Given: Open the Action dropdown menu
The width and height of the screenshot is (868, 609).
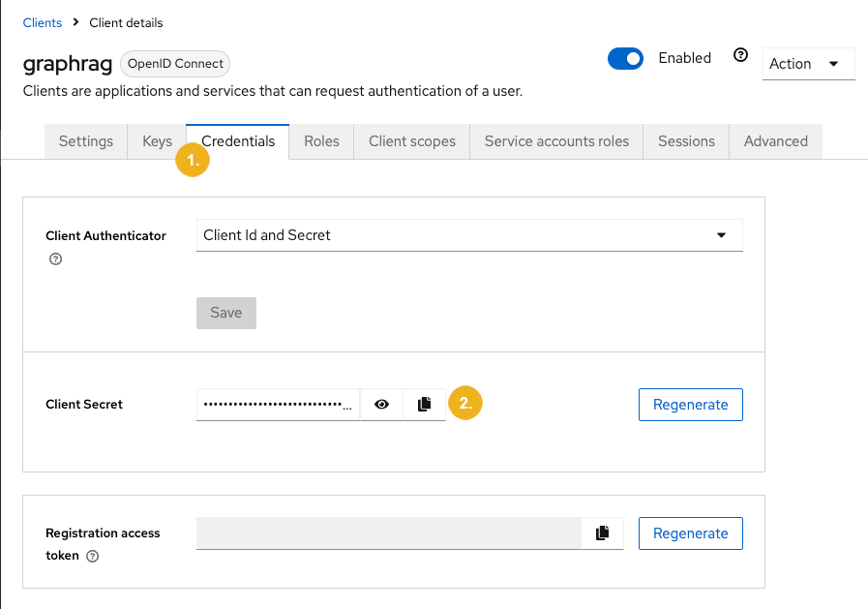Looking at the screenshot, I should click(x=809, y=64).
